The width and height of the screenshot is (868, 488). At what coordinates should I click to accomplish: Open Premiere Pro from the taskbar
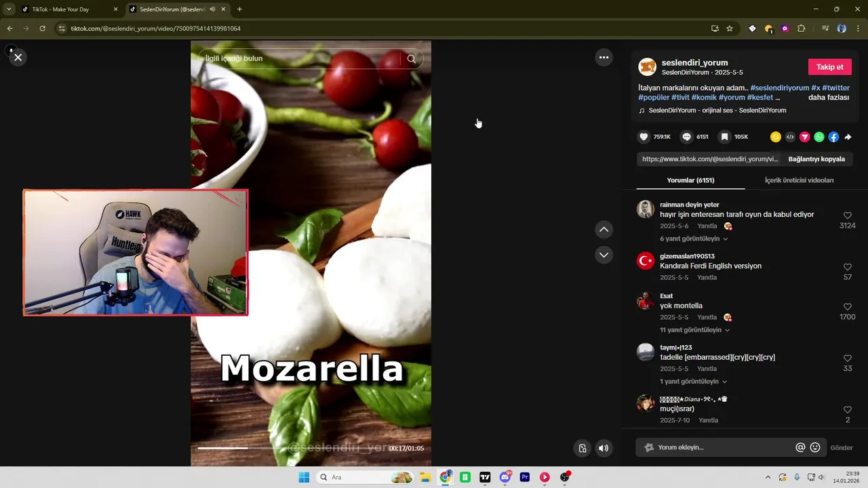(x=525, y=477)
